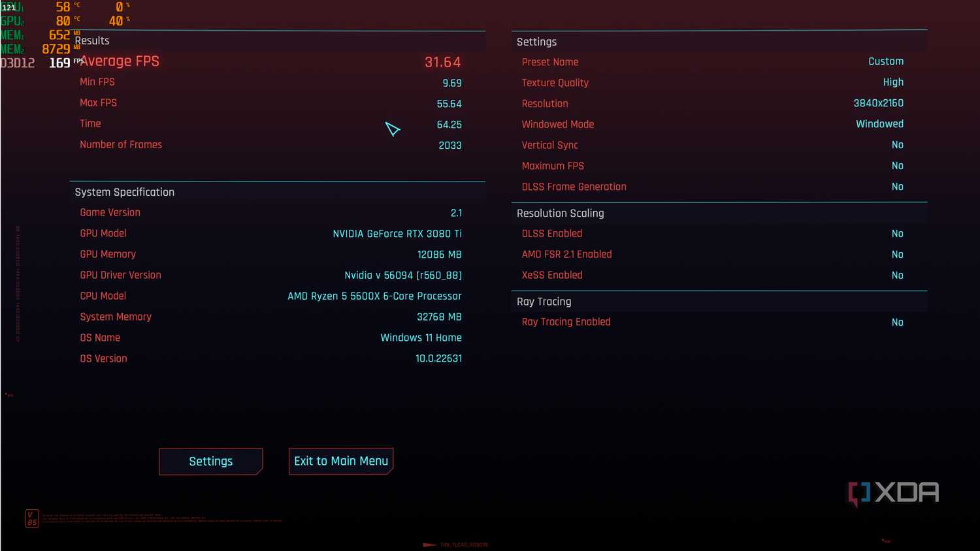Select the Max FPS value 55.64

pyautogui.click(x=449, y=104)
